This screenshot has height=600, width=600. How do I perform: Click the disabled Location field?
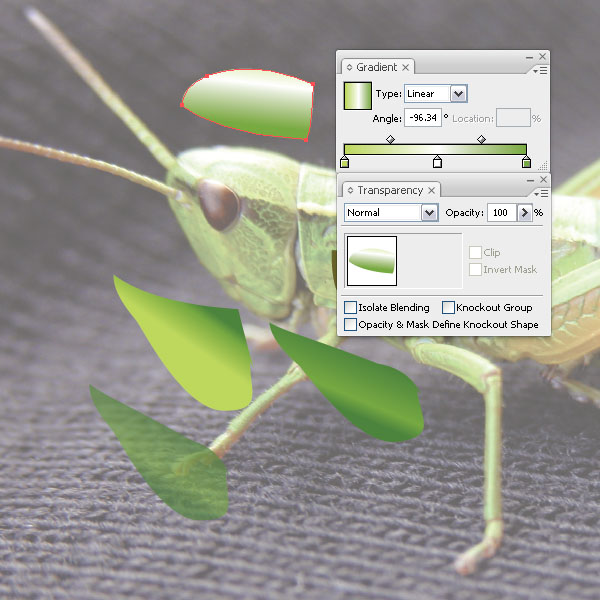[513, 118]
